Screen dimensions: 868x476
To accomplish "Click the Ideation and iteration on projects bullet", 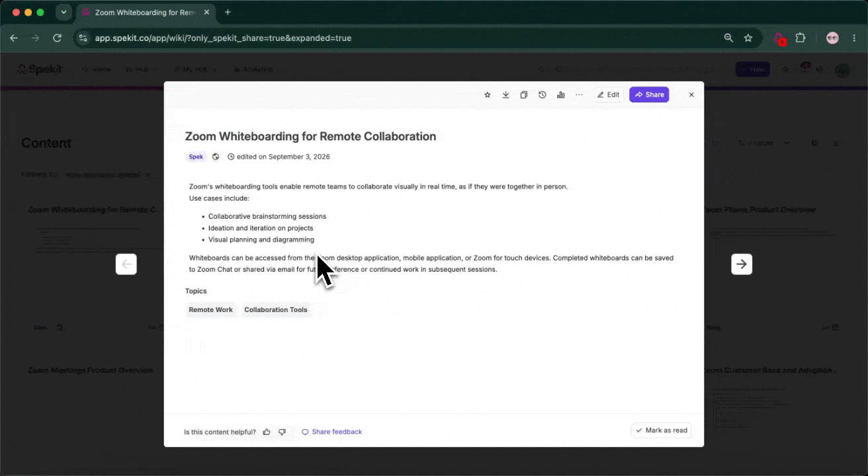I will [261, 228].
